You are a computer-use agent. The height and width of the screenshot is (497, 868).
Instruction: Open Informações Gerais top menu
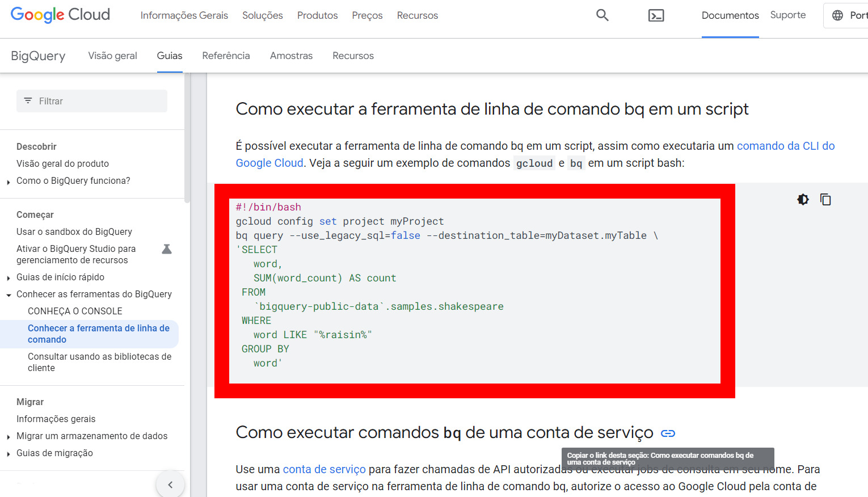coord(184,15)
